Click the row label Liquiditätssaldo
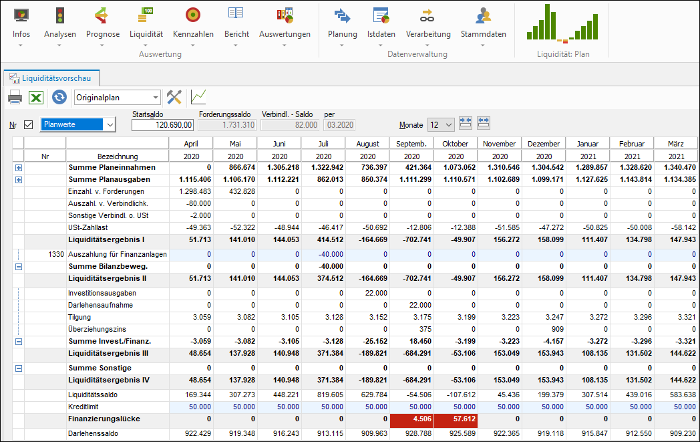 (x=92, y=395)
